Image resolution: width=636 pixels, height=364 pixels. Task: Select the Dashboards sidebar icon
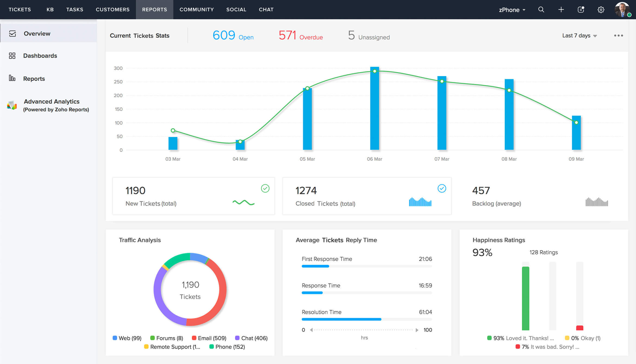pyautogui.click(x=12, y=56)
